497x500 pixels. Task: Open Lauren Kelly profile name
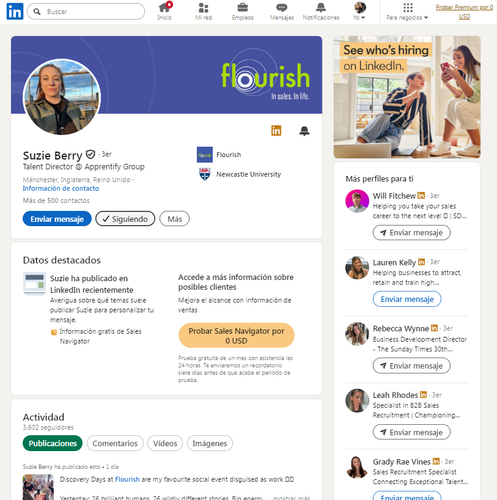[394, 262]
